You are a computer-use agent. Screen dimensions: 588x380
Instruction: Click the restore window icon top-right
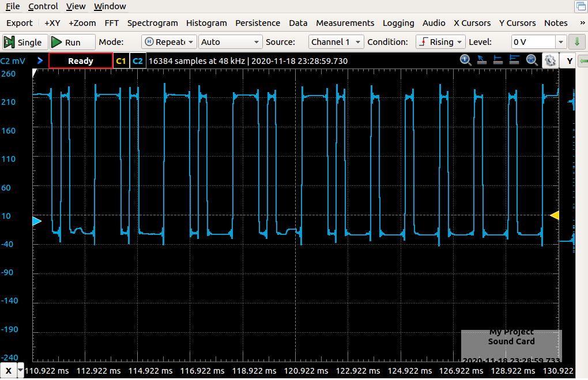581,6
